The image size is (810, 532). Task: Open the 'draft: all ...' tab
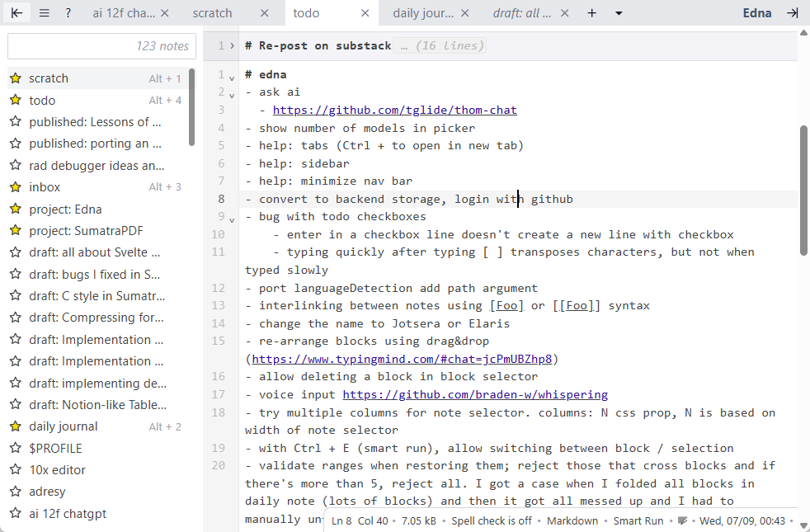pos(522,13)
